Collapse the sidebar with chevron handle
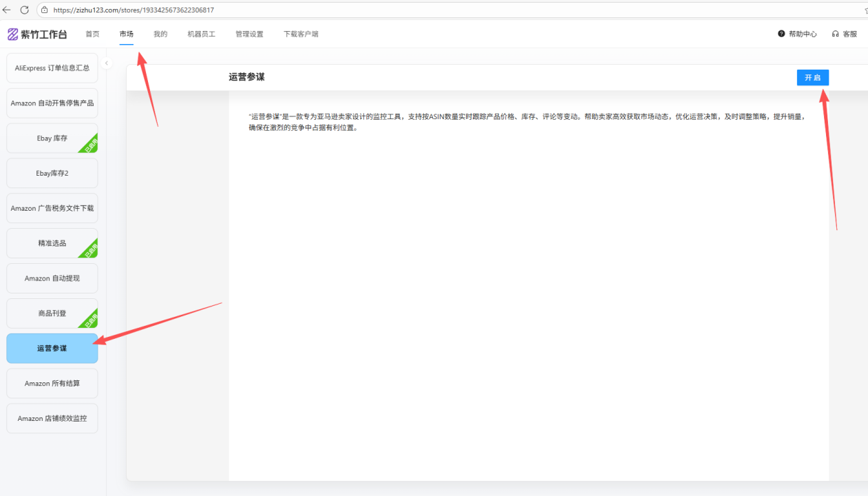The height and width of the screenshot is (496, 868). [107, 63]
